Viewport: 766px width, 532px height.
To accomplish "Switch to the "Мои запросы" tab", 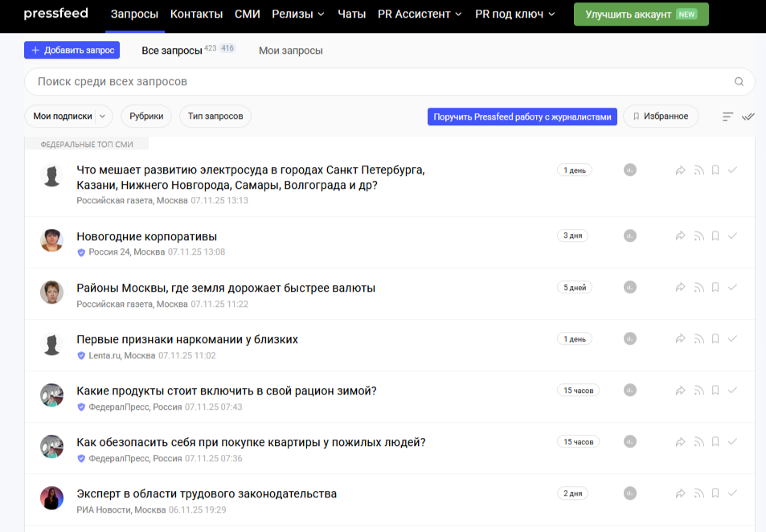I will pyautogui.click(x=292, y=50).
